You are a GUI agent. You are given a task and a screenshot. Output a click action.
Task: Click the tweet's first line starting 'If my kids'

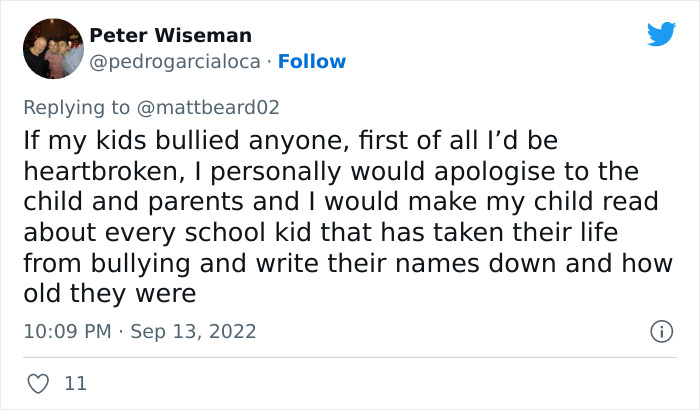pos(285,141)
